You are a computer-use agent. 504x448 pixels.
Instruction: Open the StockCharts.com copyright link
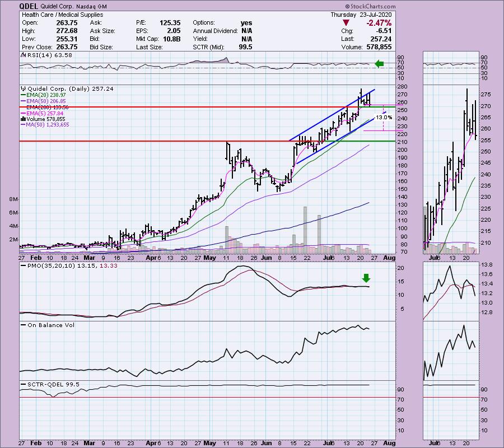pyautogui.click(x=370, y=6)
